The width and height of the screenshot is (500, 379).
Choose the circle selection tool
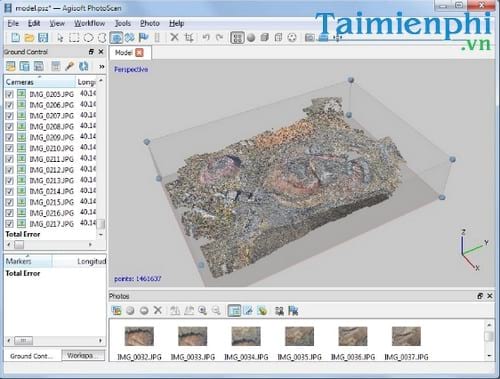[x=88, y=38]
